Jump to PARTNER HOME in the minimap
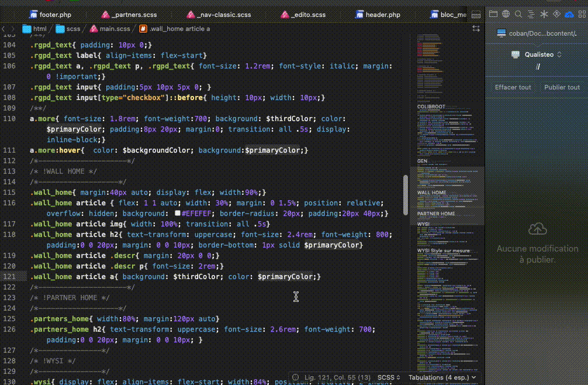The width and height of the screenshot is (588, 385). [436, 214]
